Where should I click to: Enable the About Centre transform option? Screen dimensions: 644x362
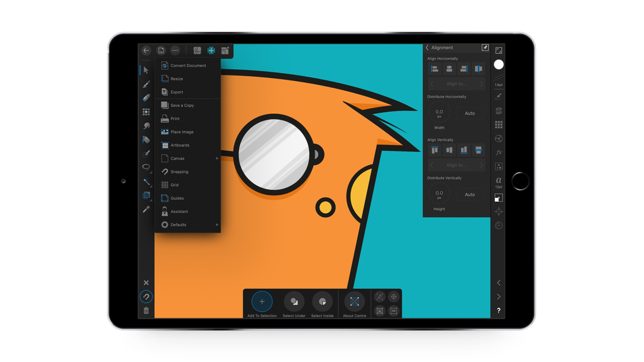(x=355, y=300)
